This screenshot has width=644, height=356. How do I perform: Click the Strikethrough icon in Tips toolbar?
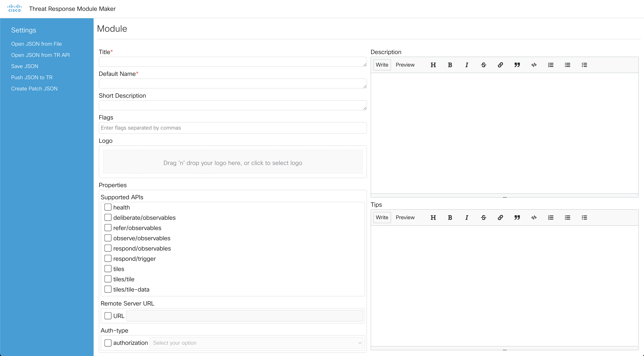pos(483,218)
